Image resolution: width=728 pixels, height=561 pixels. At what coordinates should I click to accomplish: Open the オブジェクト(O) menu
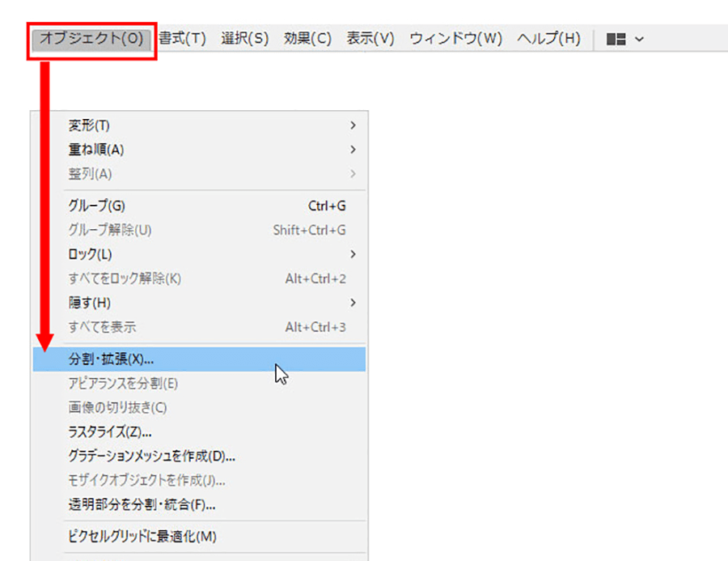tap(91, 39)
